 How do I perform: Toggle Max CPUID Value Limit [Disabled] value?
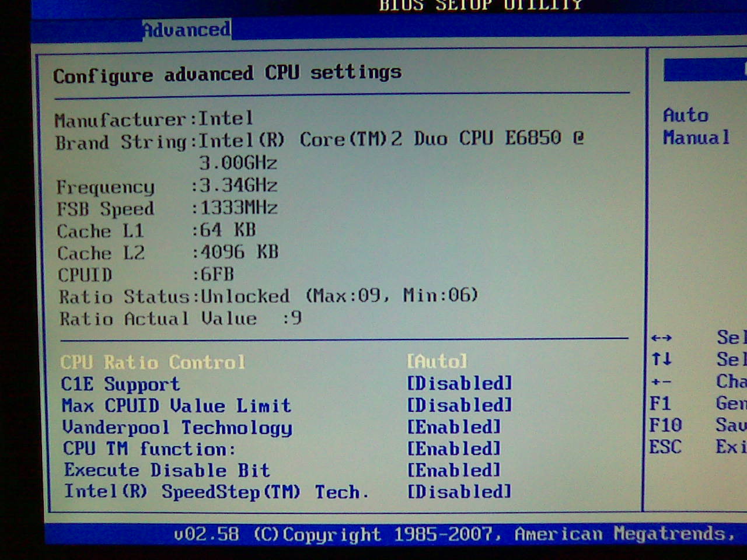[x=460, y=405]
